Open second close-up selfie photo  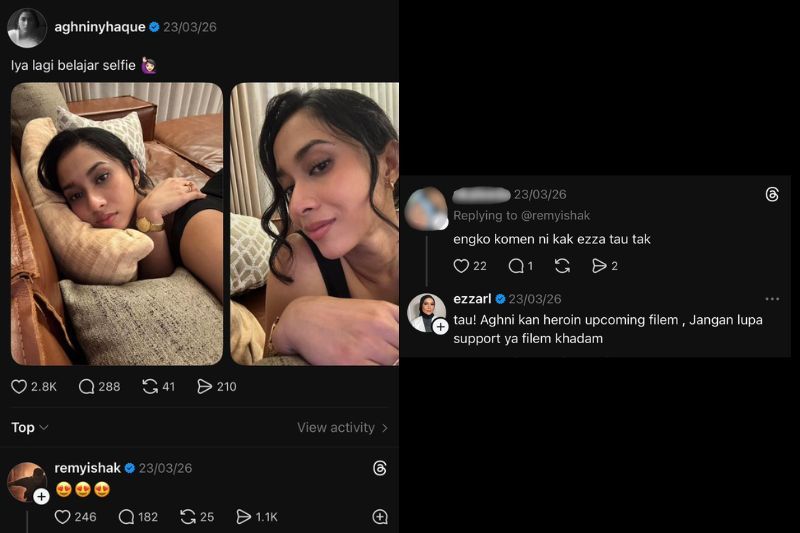(x=315, y=224)
